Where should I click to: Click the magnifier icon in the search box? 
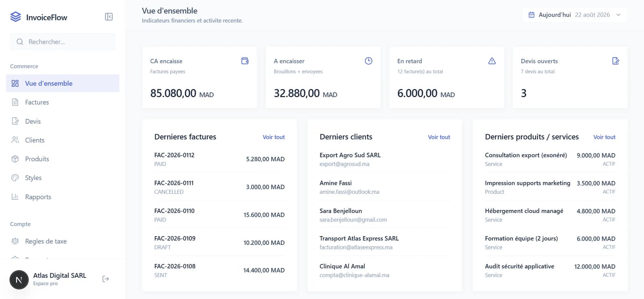(20, 42)
